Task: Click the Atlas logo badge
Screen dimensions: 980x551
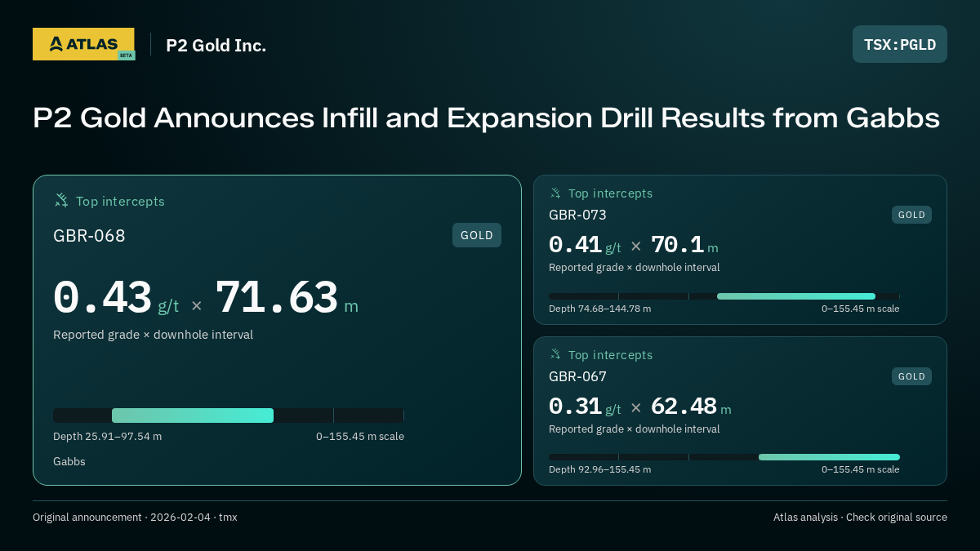Action: (x=83, y=44)
